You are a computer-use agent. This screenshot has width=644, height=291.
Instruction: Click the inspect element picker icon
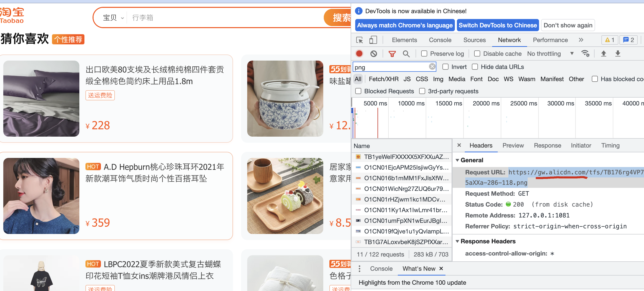click(359, 40)
